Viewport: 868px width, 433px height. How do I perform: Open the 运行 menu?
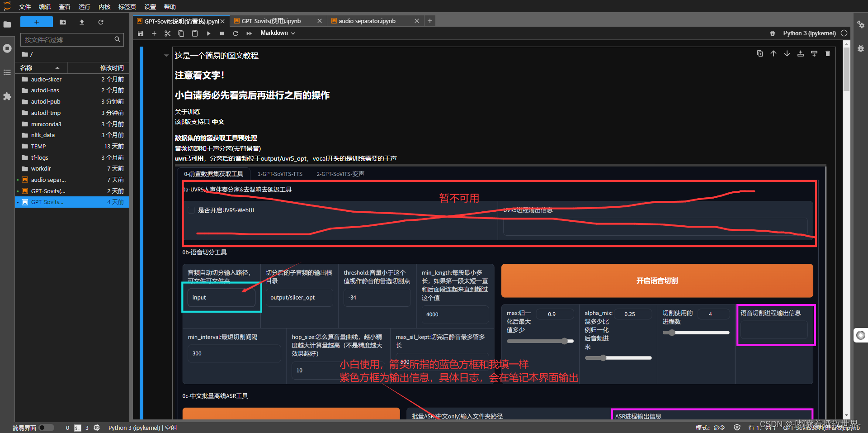click(85, 7)
